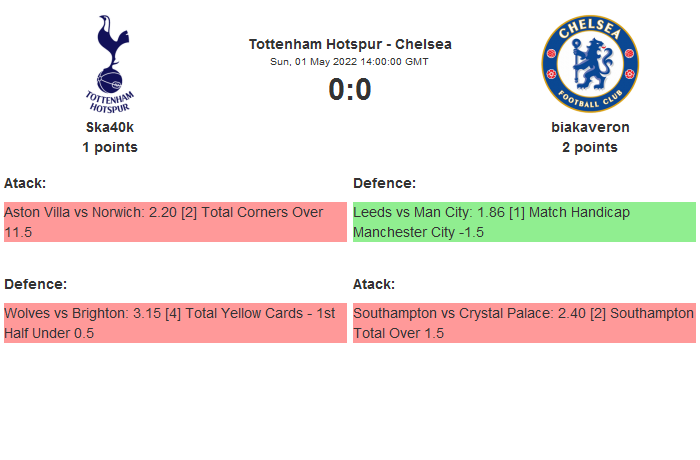
Task: Click the Chelsea Football Club crest
Action: click(590, 63)
